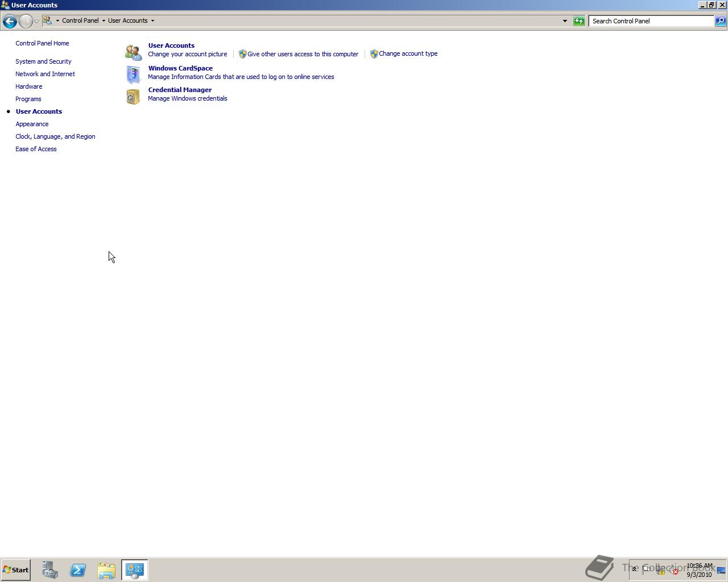
Task: Go to Control Panel Home
Action: [42, 43]
